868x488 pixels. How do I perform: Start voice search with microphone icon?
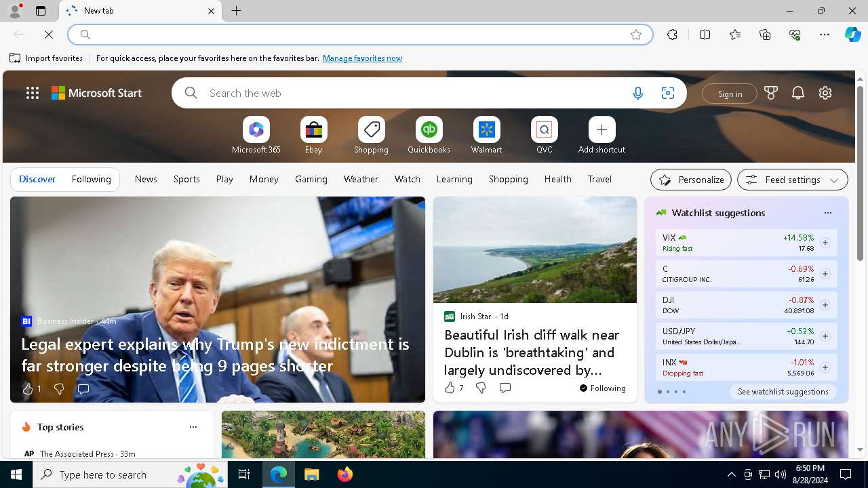pos(637,94)
